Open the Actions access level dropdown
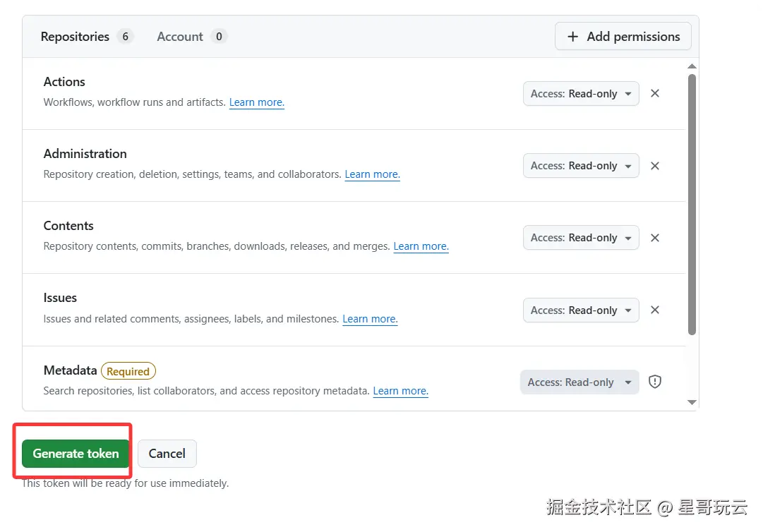 tap(581, 93)
